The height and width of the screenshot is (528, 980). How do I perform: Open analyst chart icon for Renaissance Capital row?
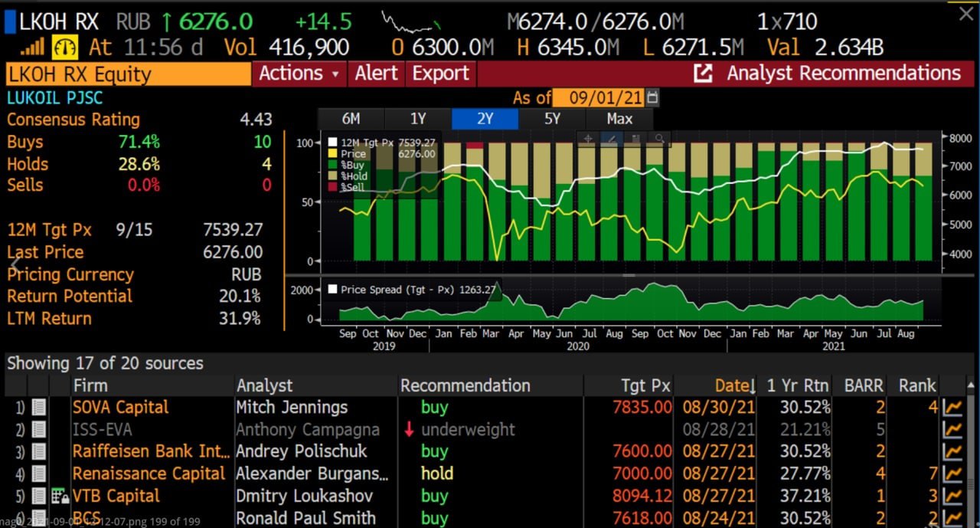(x=953, y=474)
